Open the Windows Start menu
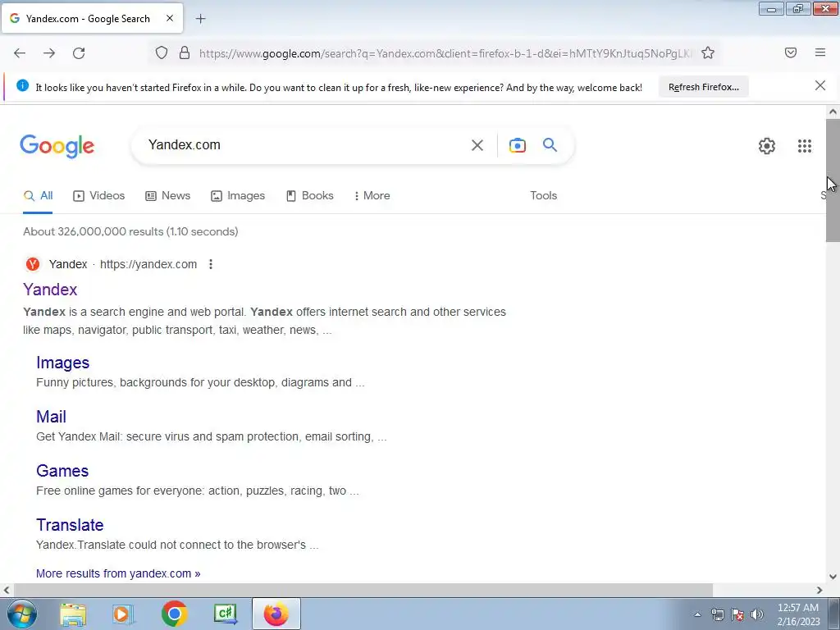The image size is (840, 630). point(21,614)
